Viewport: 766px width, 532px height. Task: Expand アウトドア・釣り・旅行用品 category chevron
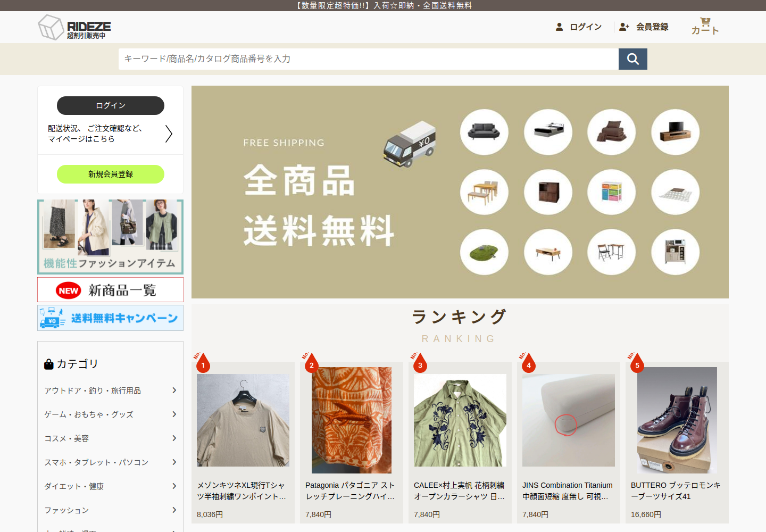pyautogui.click(x=174, y=390)
